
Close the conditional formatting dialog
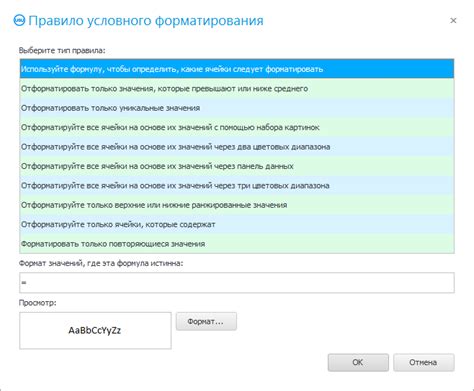tap(453, 21)
